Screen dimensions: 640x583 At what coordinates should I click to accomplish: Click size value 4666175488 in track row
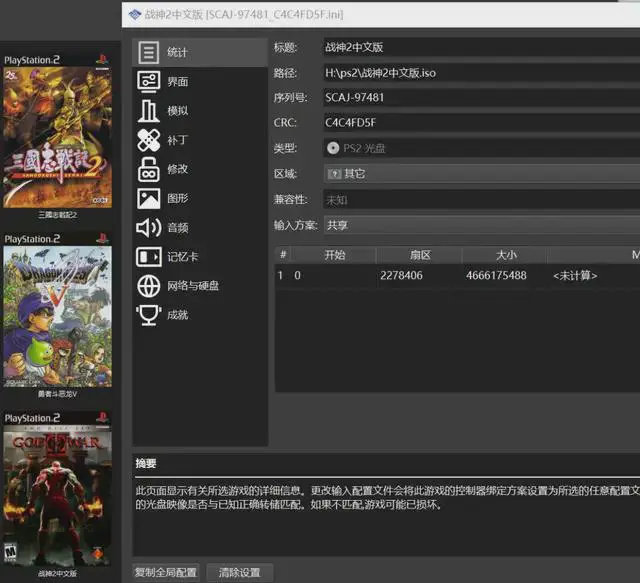[496, 276]
